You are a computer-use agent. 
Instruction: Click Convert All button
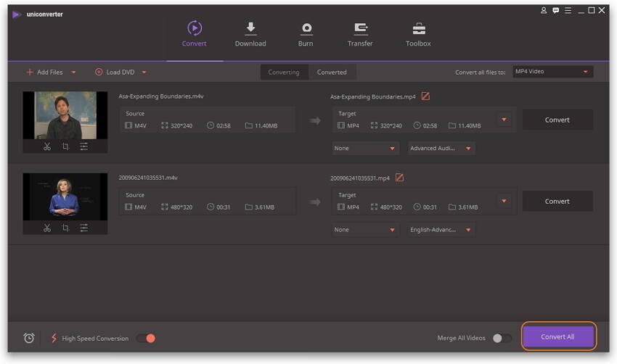click(558, 337)
